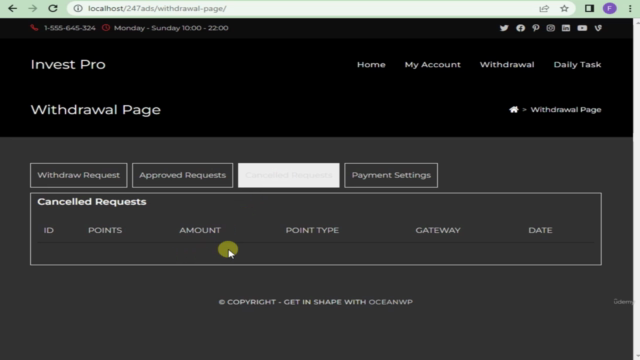The height and width of the screenshot is (360, 640).
Task: Open the browser three-dot menu
Action: coord(630,9)
